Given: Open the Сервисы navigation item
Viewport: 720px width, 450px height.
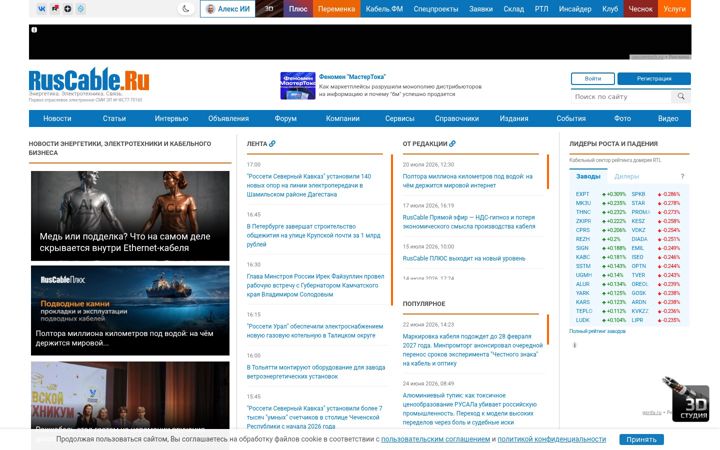Looking at the screenshot, I should click(x=399, y=118).
